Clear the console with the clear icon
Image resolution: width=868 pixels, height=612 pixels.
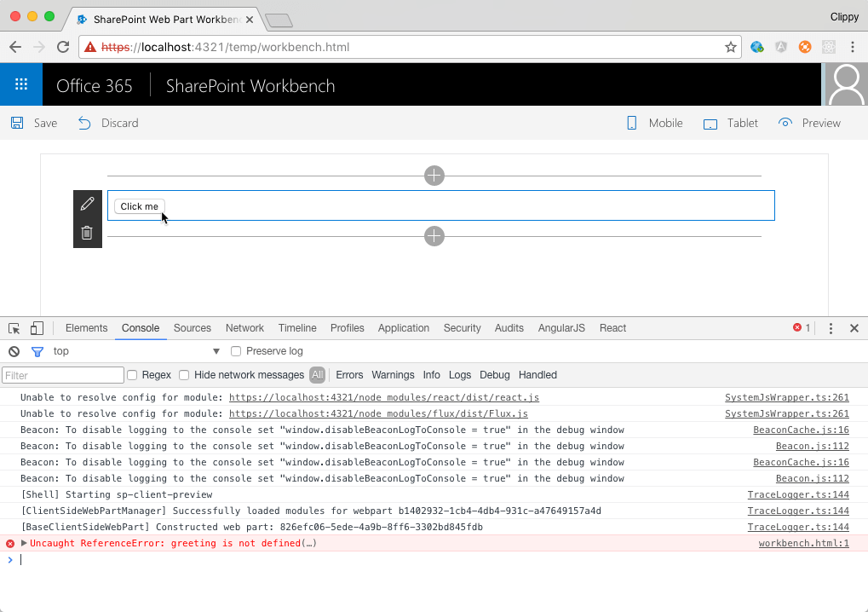coord(13,350)
